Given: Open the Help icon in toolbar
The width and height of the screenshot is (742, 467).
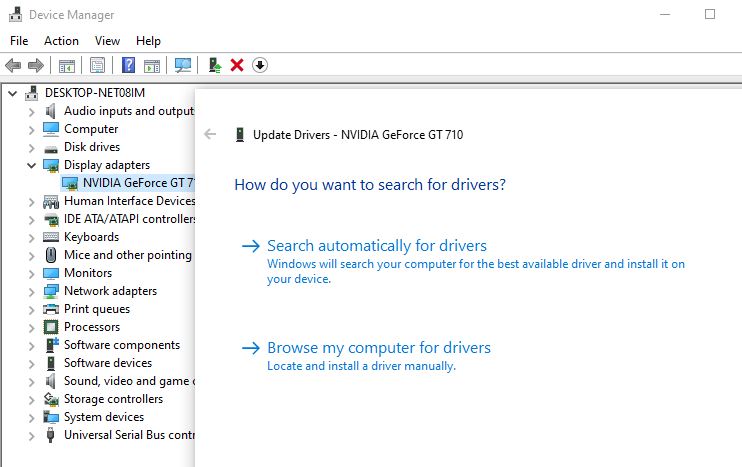Looking at the screenshot, I should tap(129, 66).
